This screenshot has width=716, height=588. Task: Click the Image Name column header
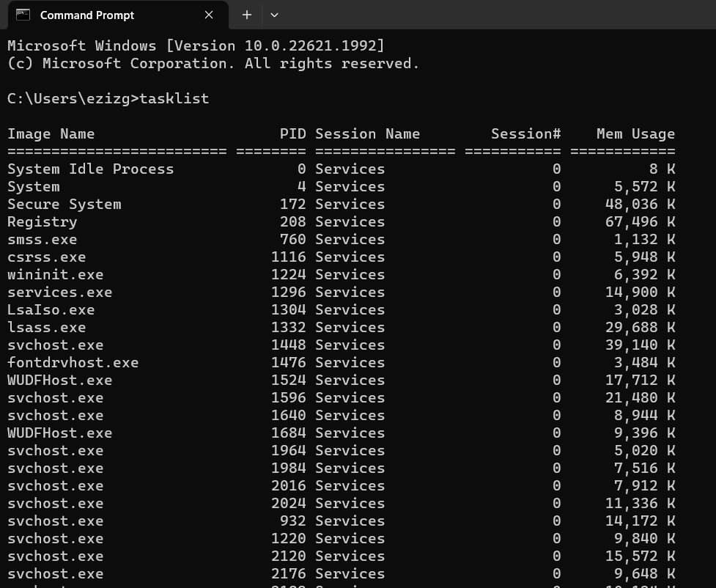pyautogui.click(x=51, y=133)
